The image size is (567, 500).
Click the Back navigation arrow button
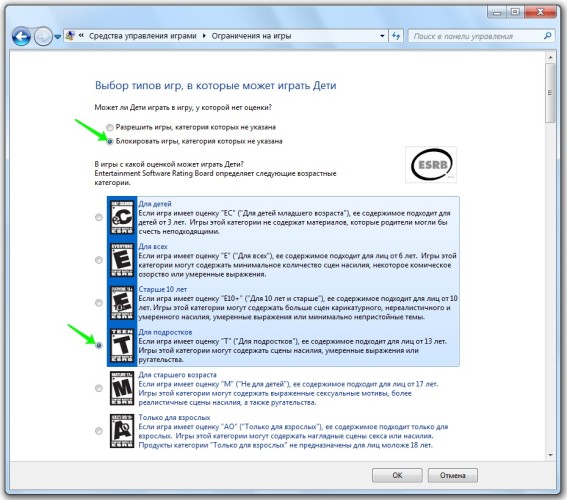pos(21,37)
